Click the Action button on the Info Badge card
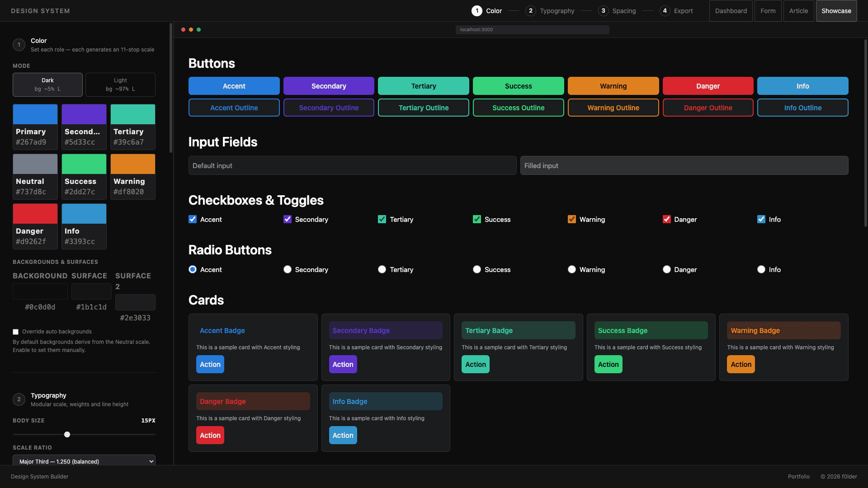The height and width of the screenshot is (488, 868). [343, 435]
